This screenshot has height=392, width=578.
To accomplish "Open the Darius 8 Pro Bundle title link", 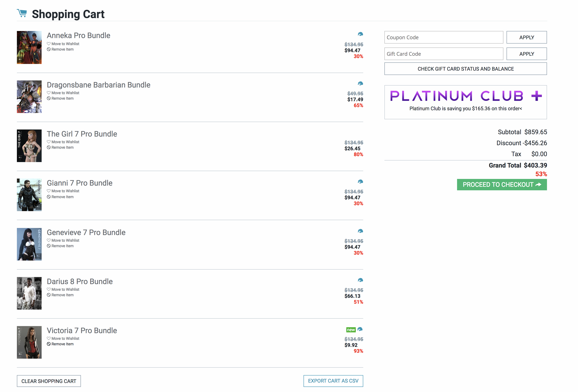I will point(80,281).
